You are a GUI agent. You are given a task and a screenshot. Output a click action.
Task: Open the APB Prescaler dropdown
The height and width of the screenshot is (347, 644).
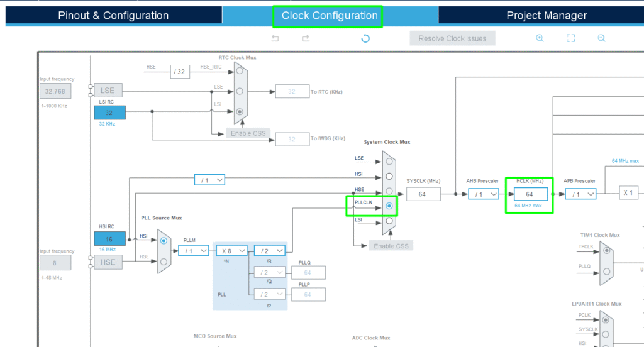[x=580, y=194]
